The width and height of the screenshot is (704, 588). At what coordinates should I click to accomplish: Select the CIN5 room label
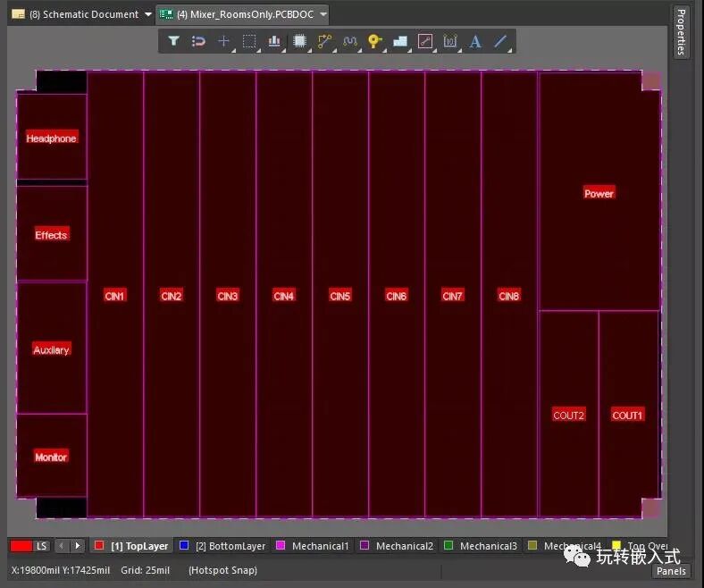[339, 296]
